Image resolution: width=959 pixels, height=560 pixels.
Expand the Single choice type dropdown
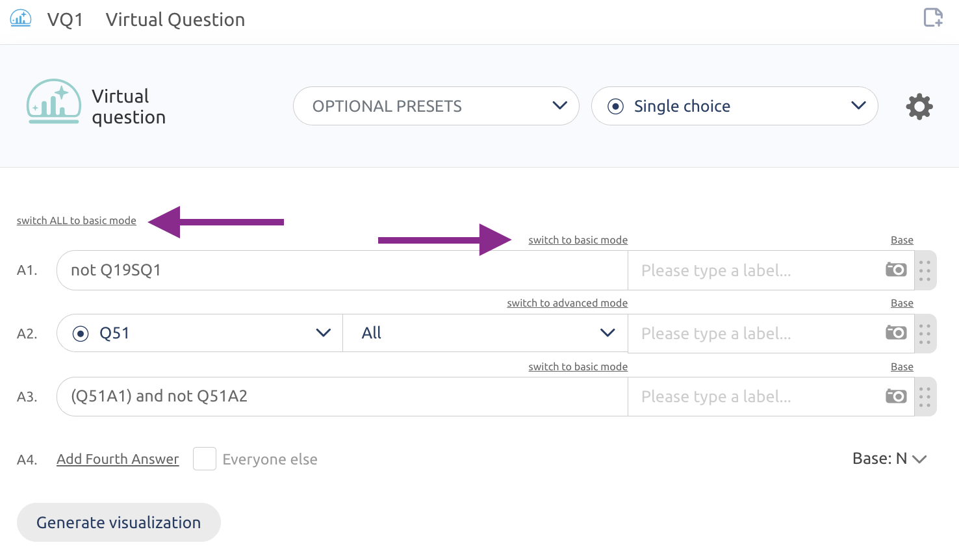click(x=735, y=106)
